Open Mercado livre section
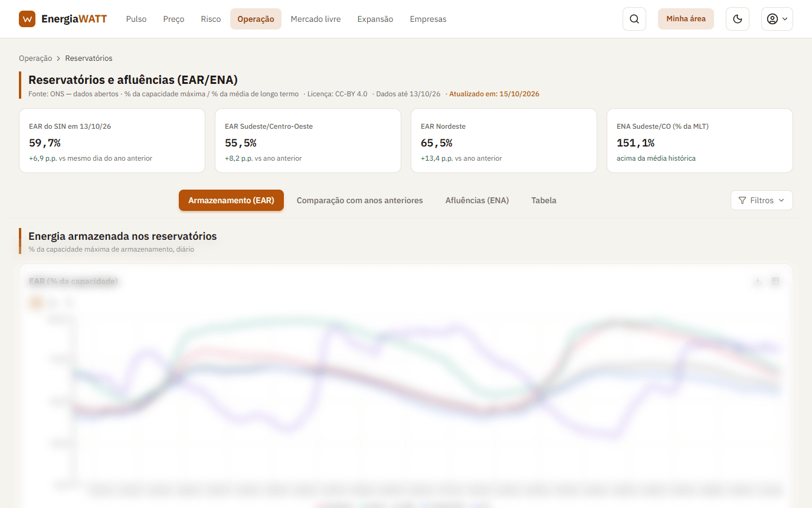This screenshot has width=812, height=508. pos(316,19)
